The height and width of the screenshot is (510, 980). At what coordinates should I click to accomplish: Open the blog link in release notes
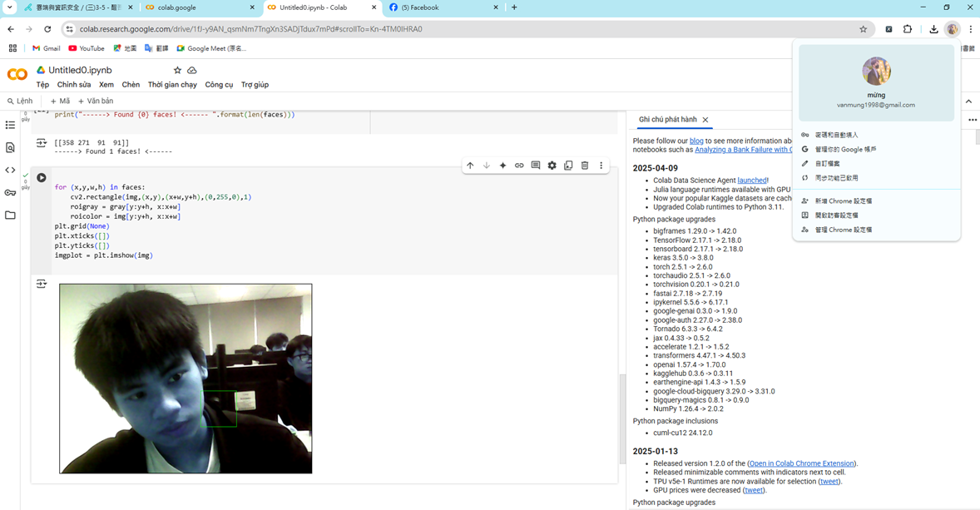696,141
